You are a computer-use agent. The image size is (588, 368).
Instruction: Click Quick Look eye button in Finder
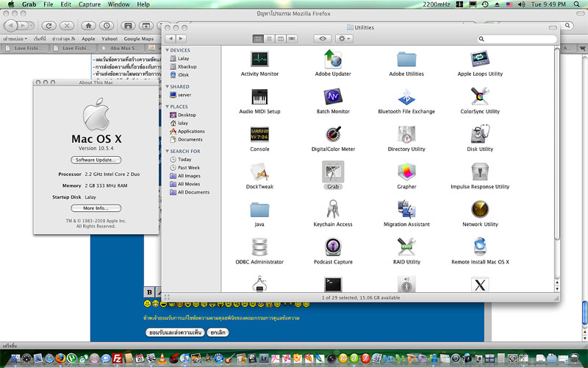point(323,39)
